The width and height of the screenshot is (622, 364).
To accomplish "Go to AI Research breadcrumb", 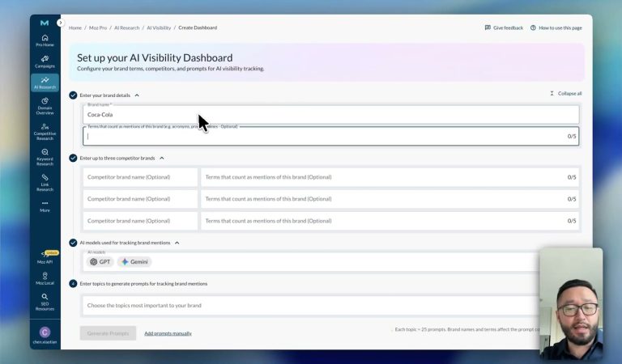I will coord(127,28).
